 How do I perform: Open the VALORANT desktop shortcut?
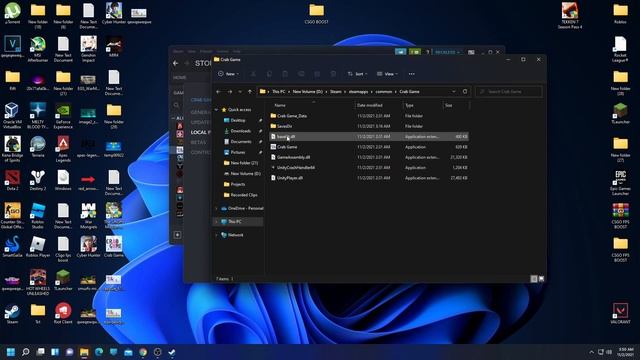(x=620, y=313)
